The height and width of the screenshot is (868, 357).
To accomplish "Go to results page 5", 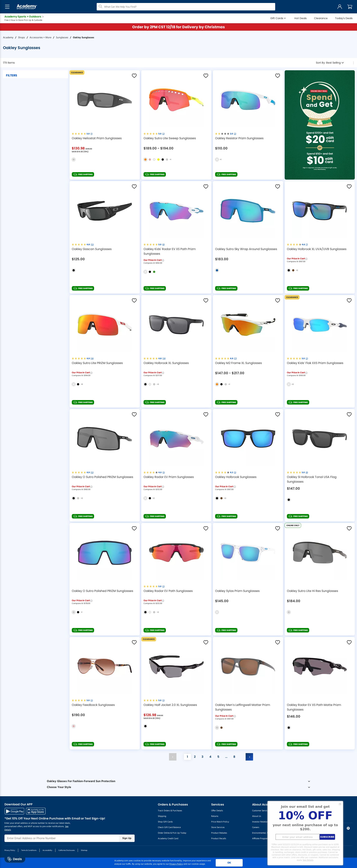I will [x=218, y=757].
